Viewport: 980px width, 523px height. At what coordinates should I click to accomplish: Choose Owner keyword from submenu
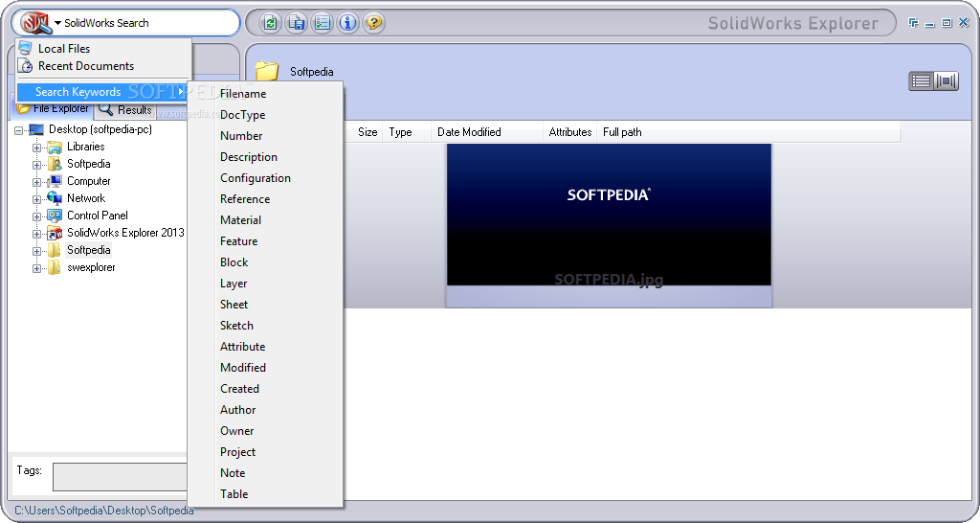click(265, 430)
